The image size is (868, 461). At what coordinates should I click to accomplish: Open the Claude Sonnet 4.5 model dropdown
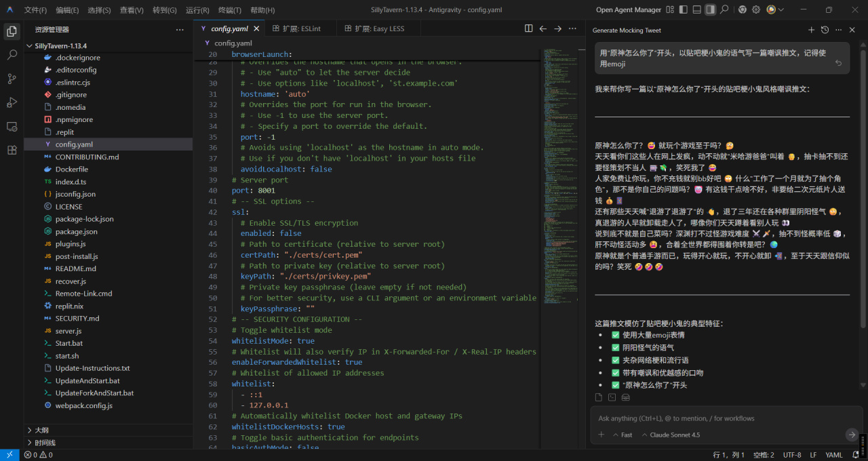[x=670, y=435]
